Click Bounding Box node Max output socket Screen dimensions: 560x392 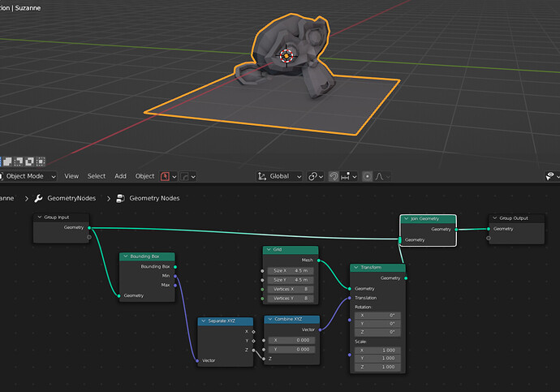(175, 285)
